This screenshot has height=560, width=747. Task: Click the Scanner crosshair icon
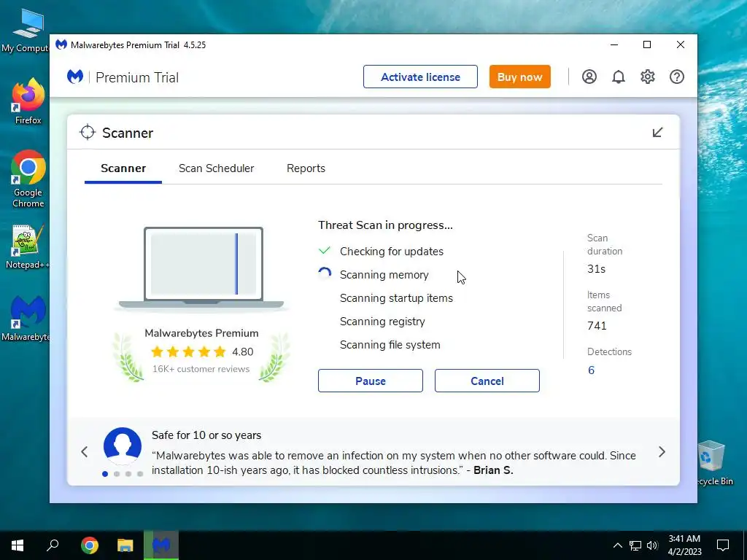click(x=88, y=133)
